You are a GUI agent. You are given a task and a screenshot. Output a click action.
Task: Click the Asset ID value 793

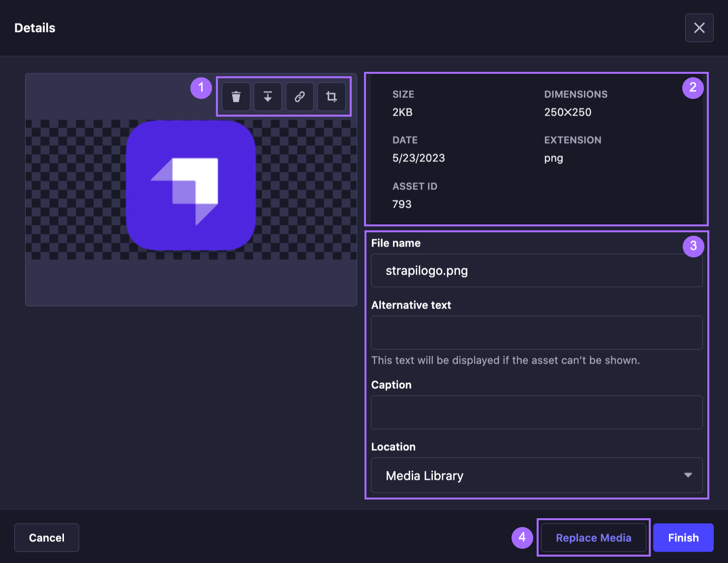coord(402,204)
